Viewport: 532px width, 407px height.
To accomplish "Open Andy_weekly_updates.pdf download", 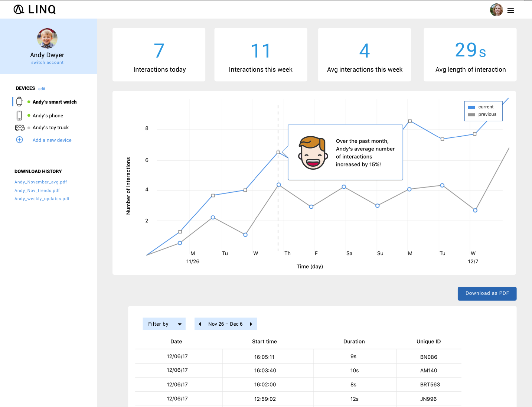I will (42, 199).
